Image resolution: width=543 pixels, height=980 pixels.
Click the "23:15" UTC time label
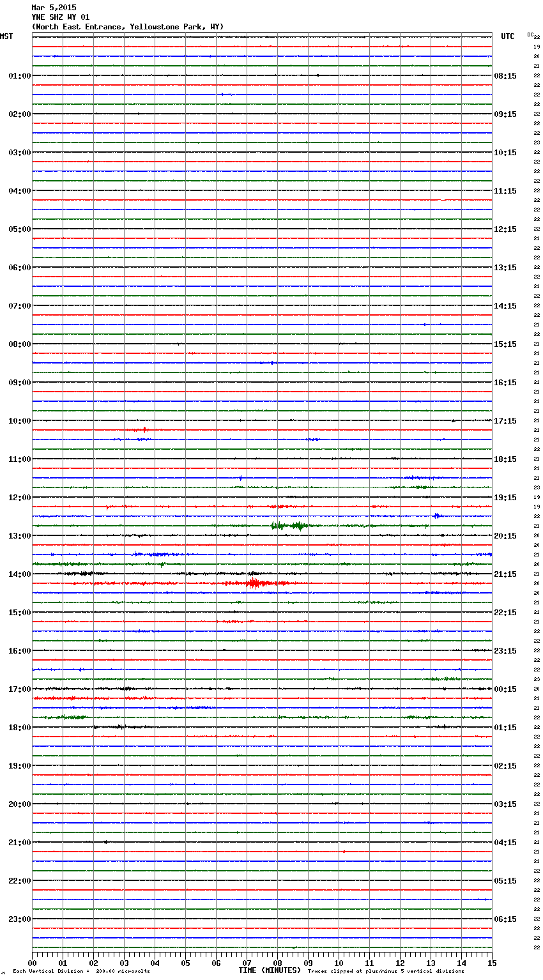click(x=505, y=651)
